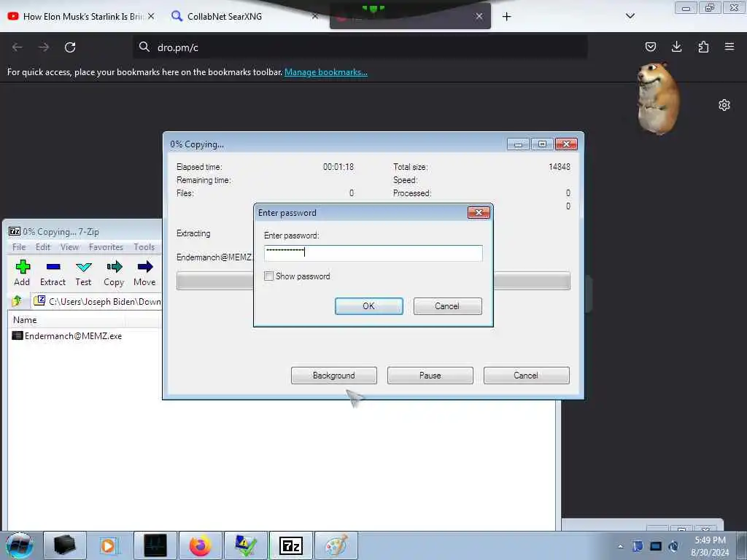Image resolution: width=747 pixels, height=560 pixels.
Task: Close the currently active browser tab
Action: coord(479,16)
